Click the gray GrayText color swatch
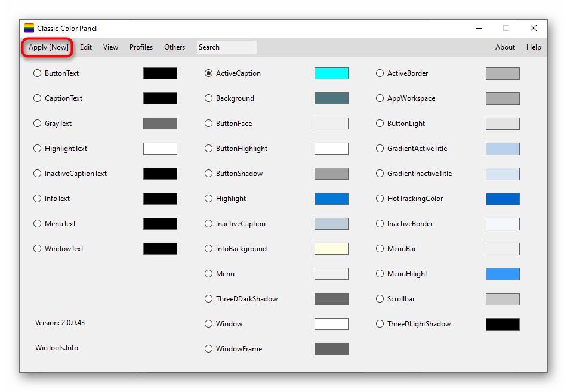Screen dimensions: 567x392 click(x=160, y=124)
